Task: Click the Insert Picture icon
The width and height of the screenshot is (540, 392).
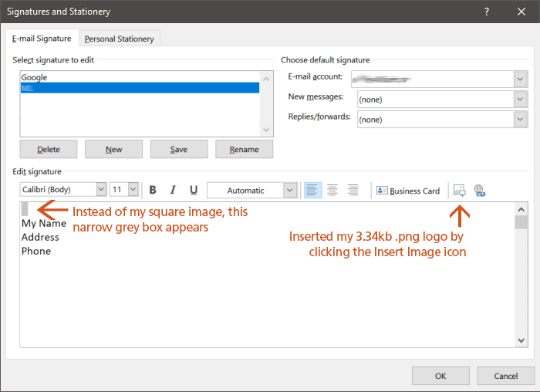Action: click(x=460, y=191)
